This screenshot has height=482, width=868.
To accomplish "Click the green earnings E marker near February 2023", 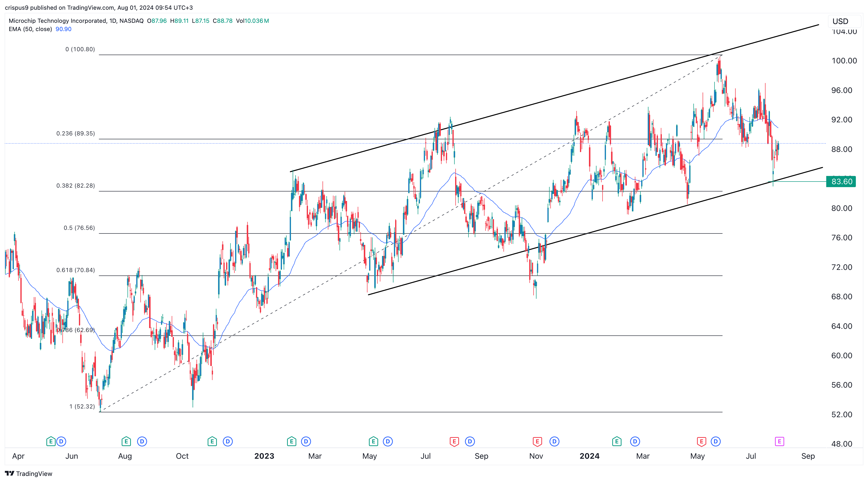I will click(291, 441).
